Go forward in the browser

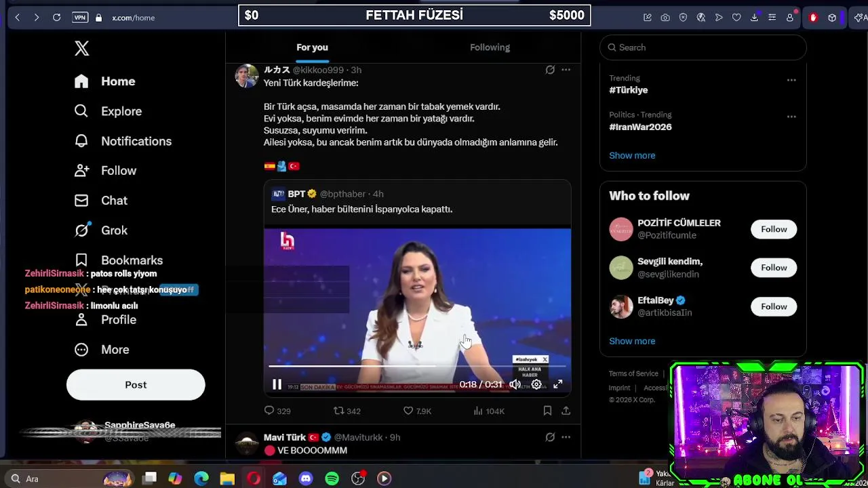tap(37, 18)
